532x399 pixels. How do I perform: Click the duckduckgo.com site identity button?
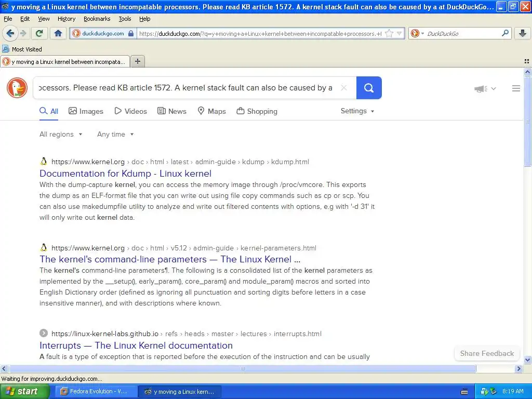click(x=103, y=33)
